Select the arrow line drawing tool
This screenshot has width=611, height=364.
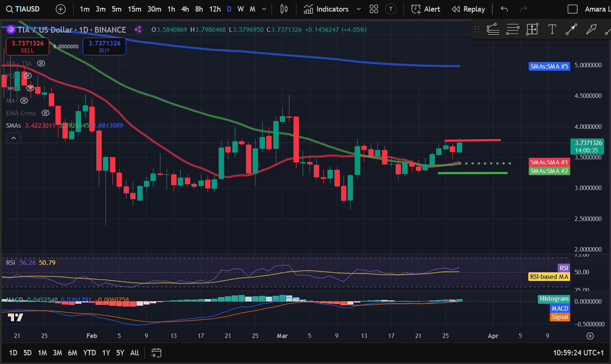pos(571,29)
